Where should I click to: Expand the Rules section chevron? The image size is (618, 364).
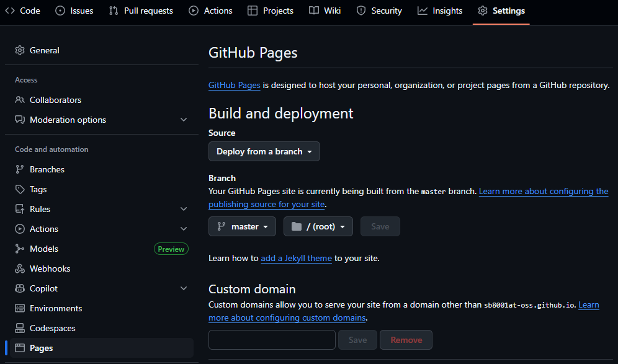(184, 209)
